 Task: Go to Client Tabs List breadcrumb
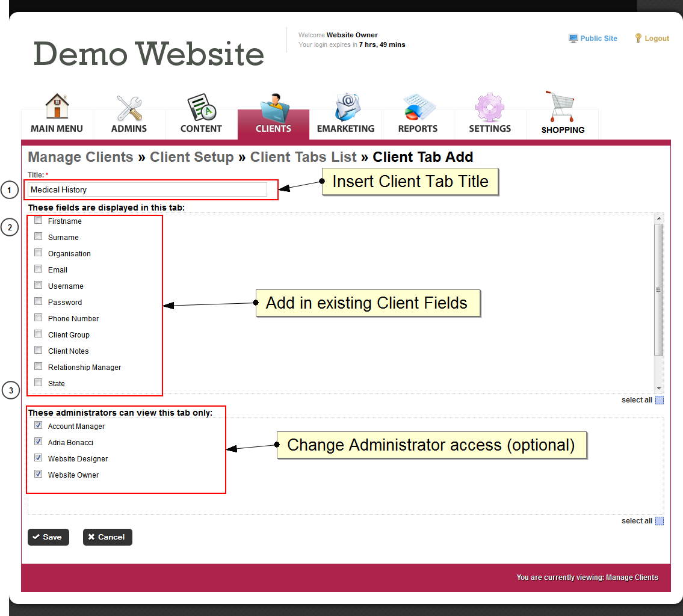point(303,157)
